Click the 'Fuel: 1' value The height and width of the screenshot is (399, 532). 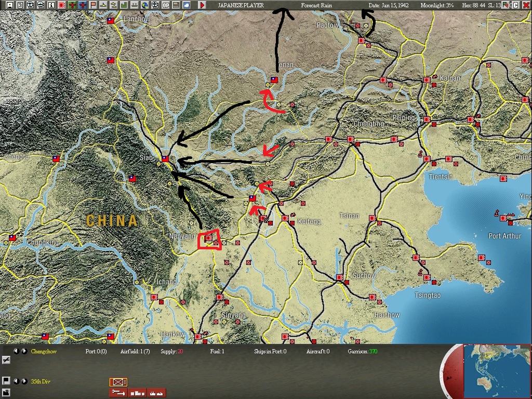point(217,352)
